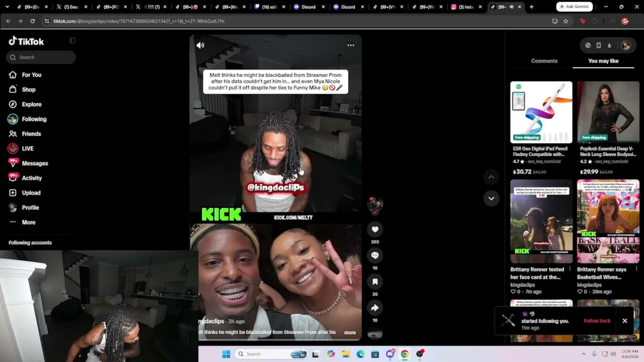Image resolution: width=644 pixels, height=362 pixels.
Task: Open Microsoft Edge from the taskbar
Action: pos(360,354)
